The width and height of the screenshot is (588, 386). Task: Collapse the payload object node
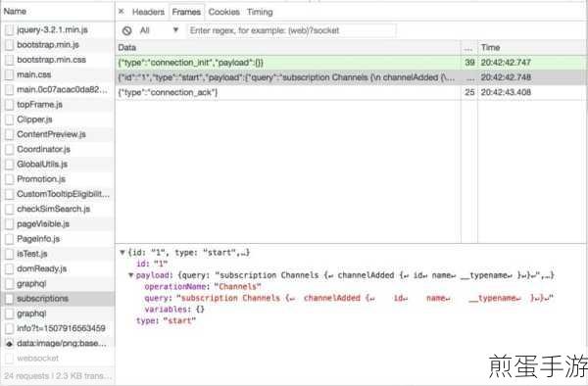click(131, 275)
